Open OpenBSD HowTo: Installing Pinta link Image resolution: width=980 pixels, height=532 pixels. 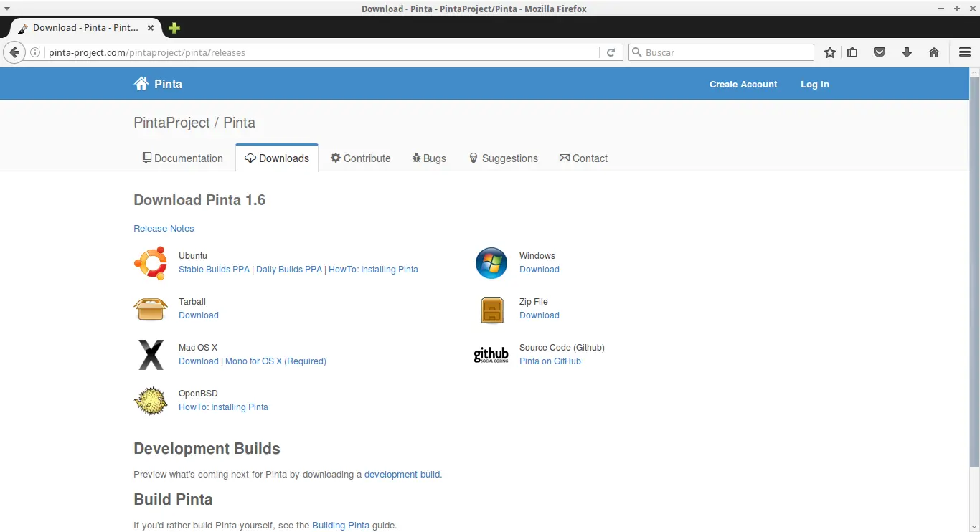(x=223, y=407)
